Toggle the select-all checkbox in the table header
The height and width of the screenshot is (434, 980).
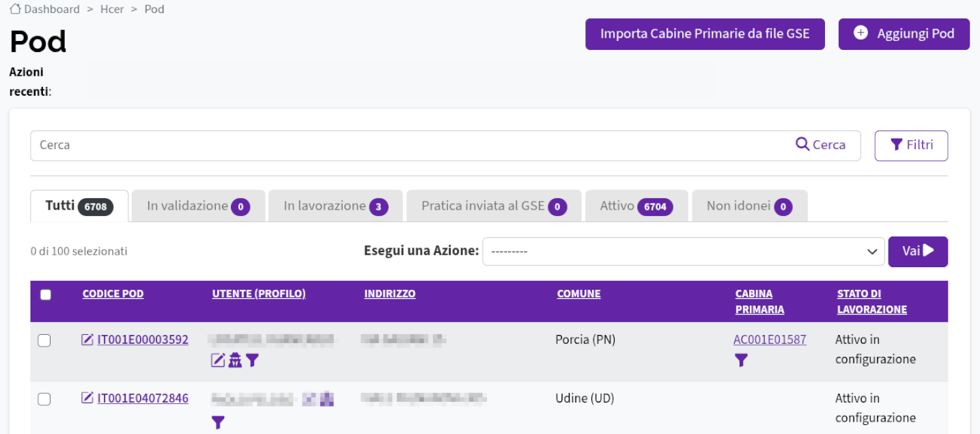click(46, 295)
